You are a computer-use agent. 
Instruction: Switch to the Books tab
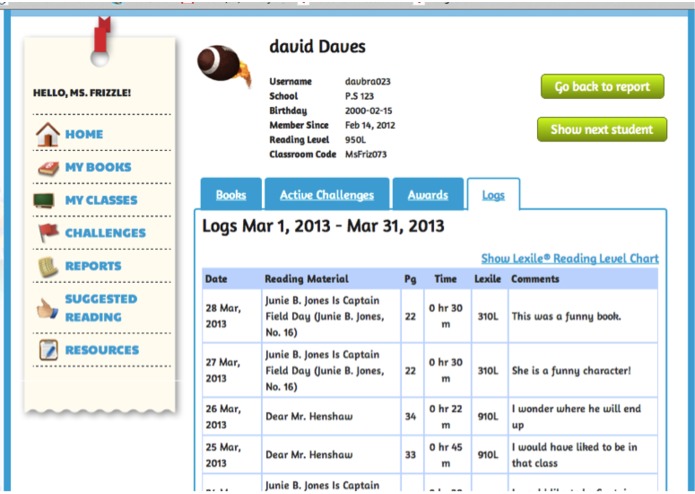point(231,194)
